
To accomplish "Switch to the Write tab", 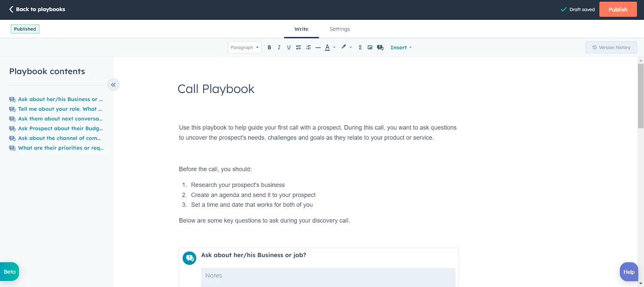I will pos(301,29).
